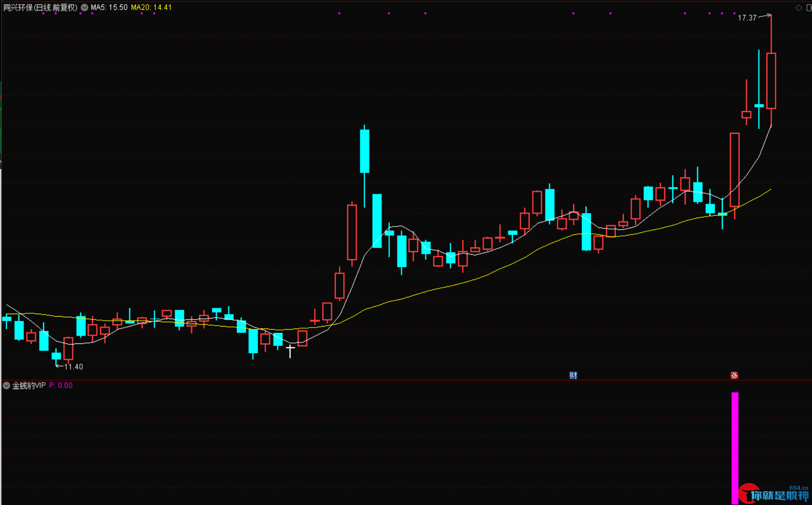Click the MA5: 15.50 indicator label
The width and height of the screenshot is (812, 505).
click(x=109, y=7)
